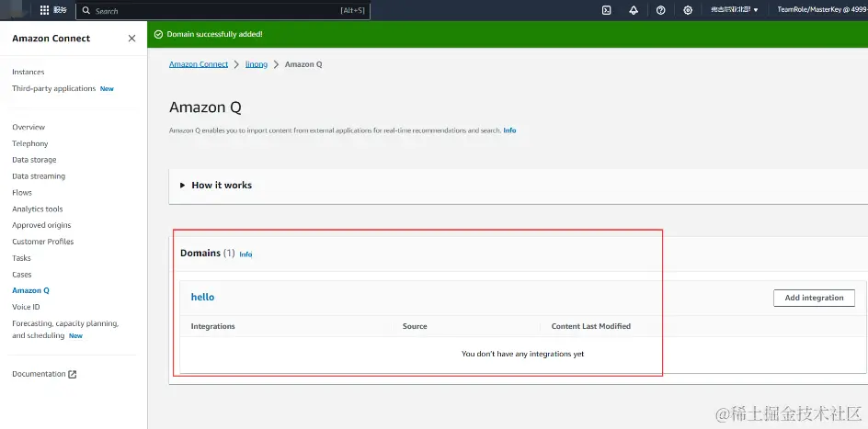868x429 pixels.
Task: Click Info link beside Amazon Q description
Action: (x=509, y=130)
